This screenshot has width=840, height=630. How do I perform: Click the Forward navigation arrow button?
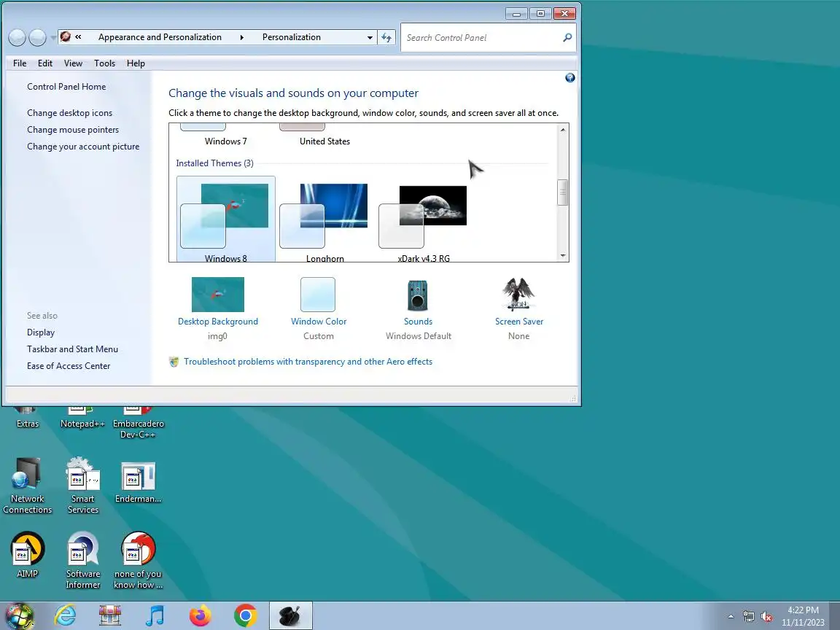click(37, 37)
